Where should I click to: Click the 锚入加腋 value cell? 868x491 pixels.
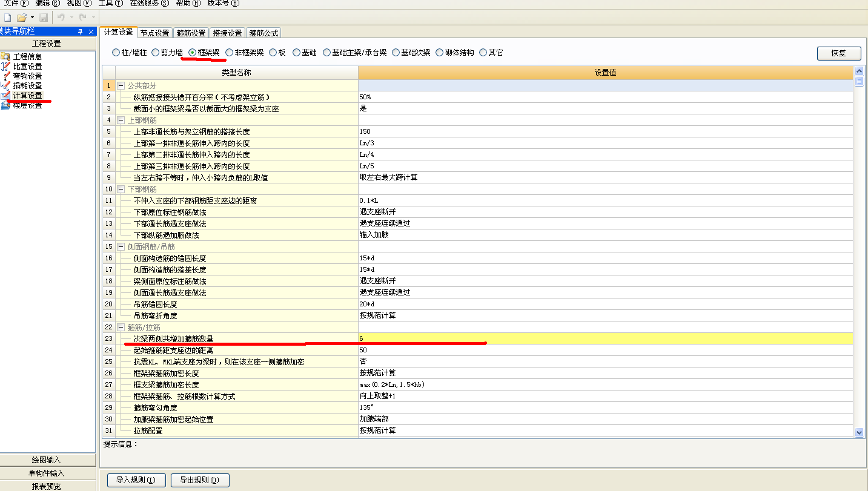click(606, 235)
